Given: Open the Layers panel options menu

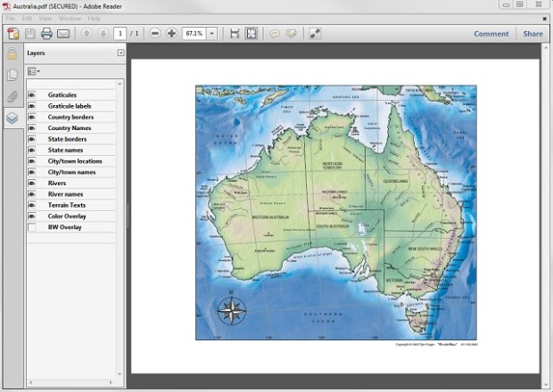Looking at the screenshot, I should tap(34, 70).
